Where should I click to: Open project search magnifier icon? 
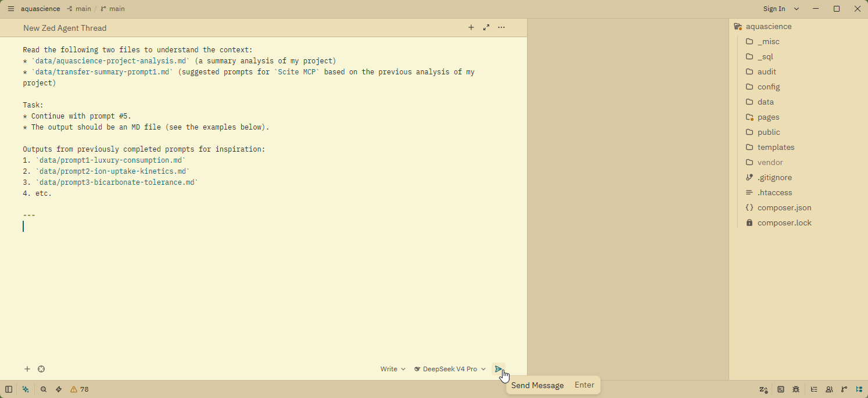44,389
